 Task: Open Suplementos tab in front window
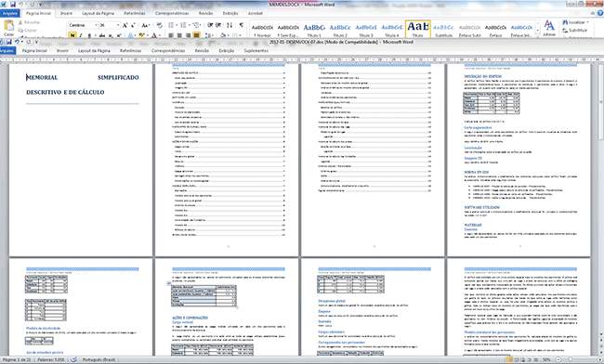click(x=256, y=51)
